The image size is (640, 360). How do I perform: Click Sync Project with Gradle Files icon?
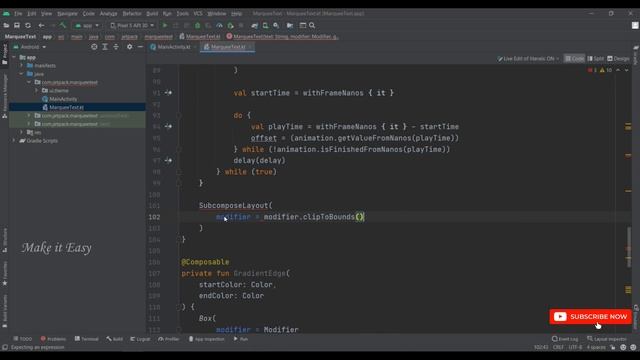tap(255, 25)
